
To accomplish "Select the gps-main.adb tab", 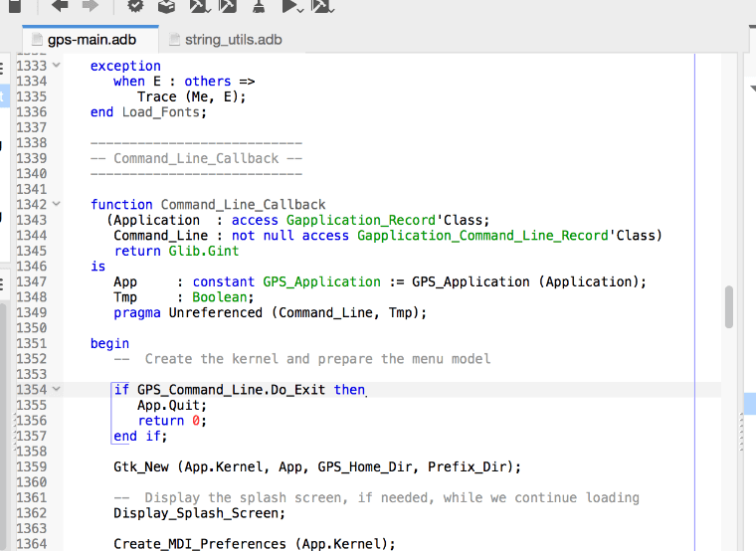I will pos(90,41).
